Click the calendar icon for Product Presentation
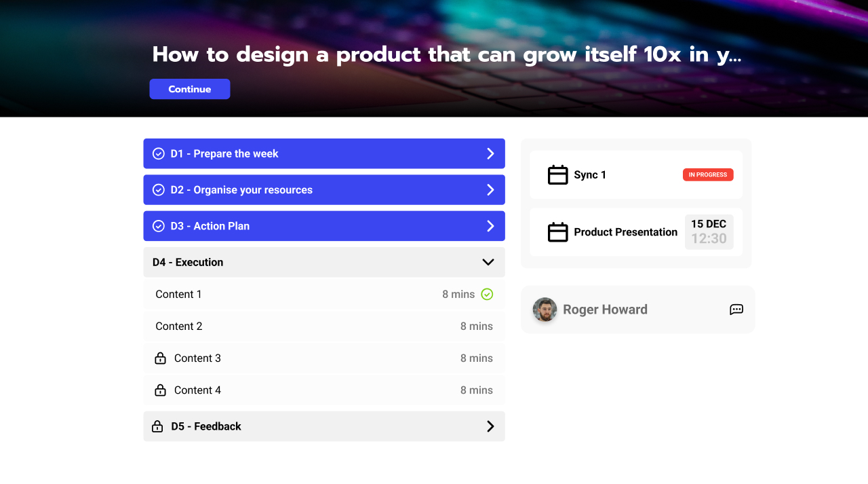Viewport: 868px width, 484px height. [557, 232]
